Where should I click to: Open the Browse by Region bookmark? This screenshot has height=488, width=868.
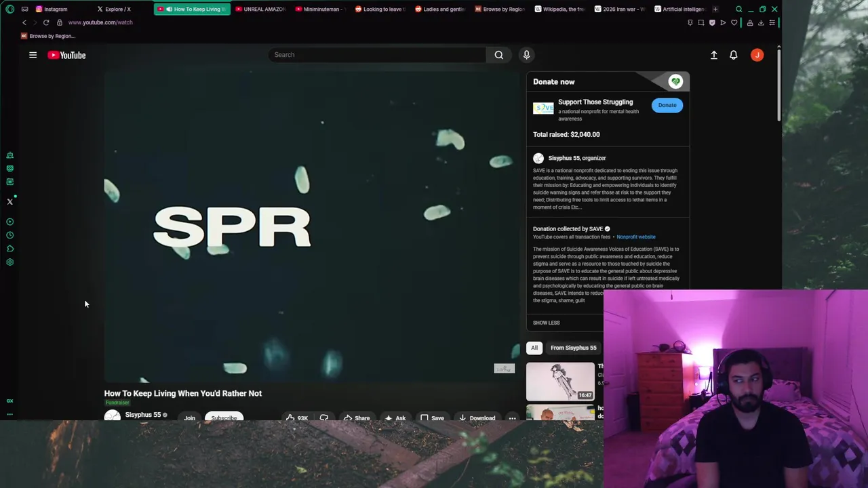(47, 36)
